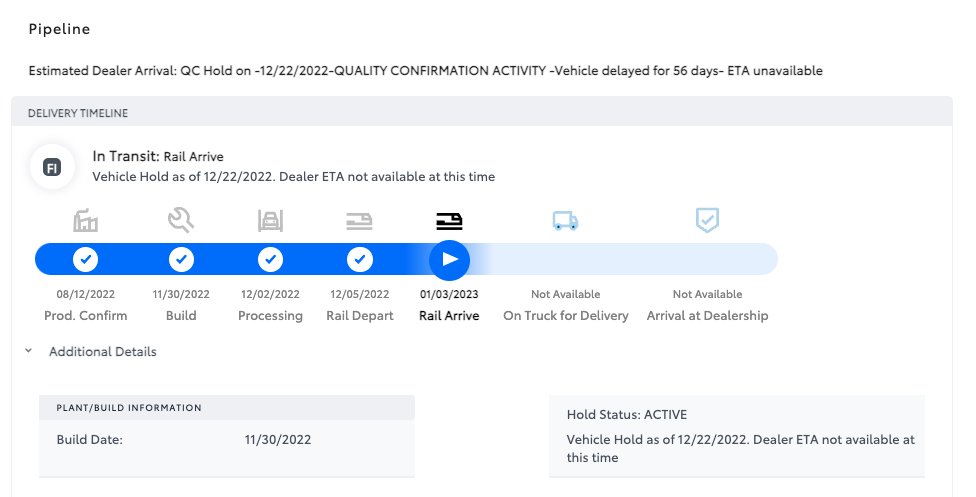Viewport: 976px width, 497px height.
Task: Click the vehicle Processing stage icon
Action: click(270, 220)
